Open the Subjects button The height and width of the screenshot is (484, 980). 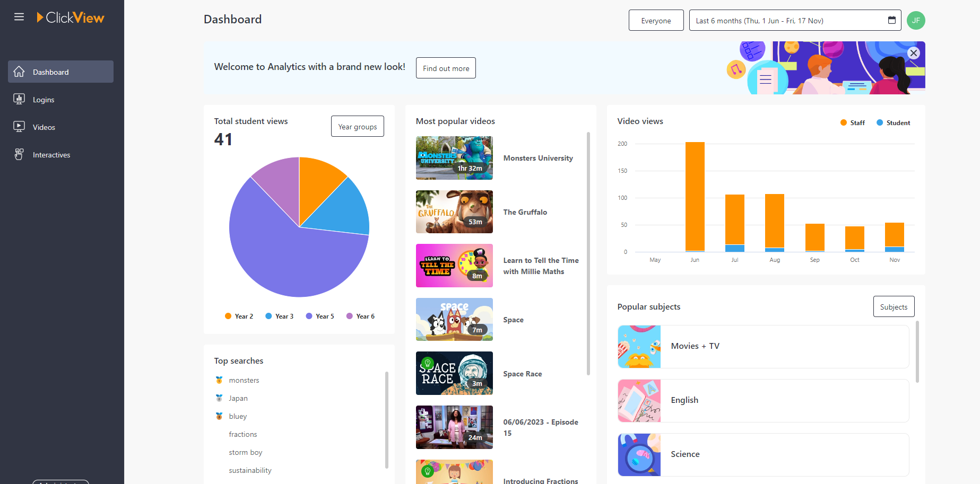(x=894, y=306)
